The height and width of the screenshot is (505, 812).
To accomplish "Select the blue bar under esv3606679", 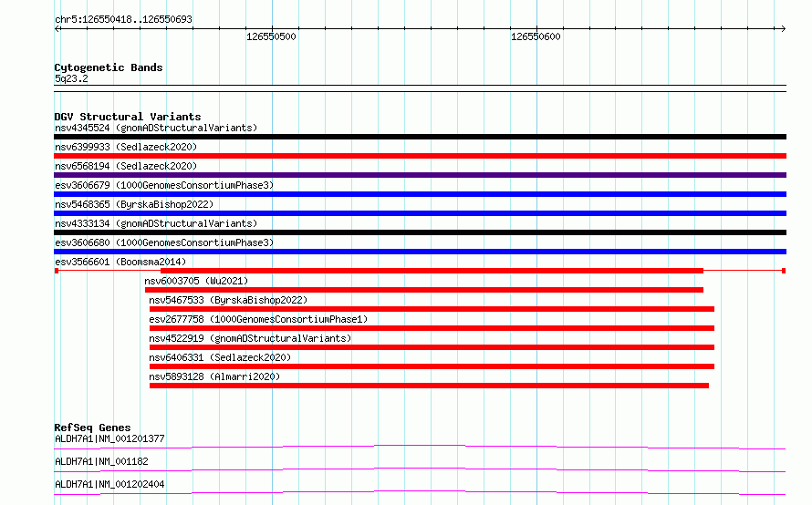I will (420, 194).
